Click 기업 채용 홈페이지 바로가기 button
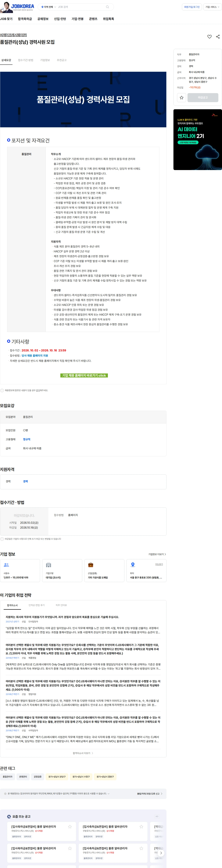Image resolution: width=222 pixels, height=868 pixels. click(x=84, y=375)
